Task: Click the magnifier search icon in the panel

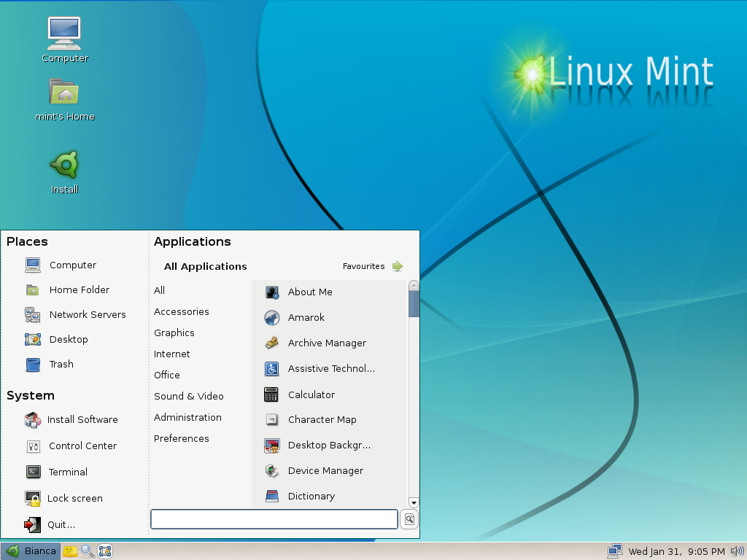Action: coord(88,551)
